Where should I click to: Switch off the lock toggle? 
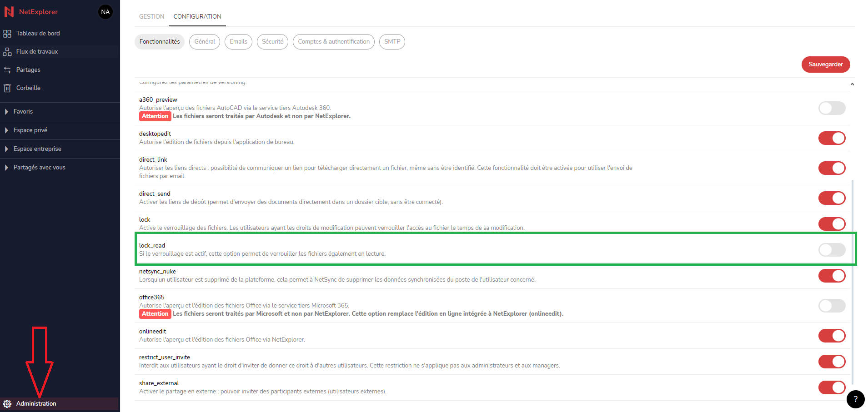[x=832, y=224]
